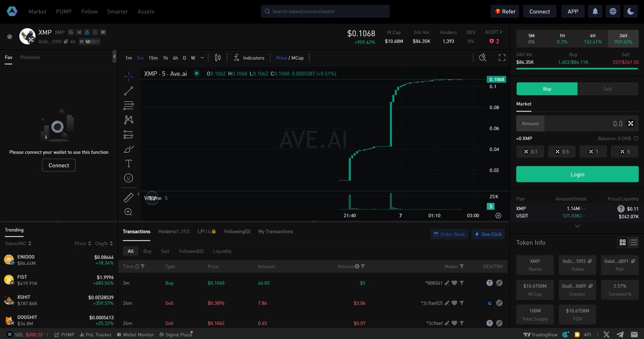
Task: Open the language globe selector
Action: 613,11
